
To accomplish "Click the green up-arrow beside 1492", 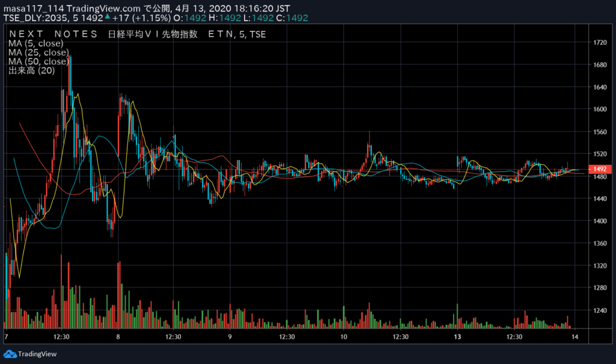I will pyautogui.click(x=107, y=16).
